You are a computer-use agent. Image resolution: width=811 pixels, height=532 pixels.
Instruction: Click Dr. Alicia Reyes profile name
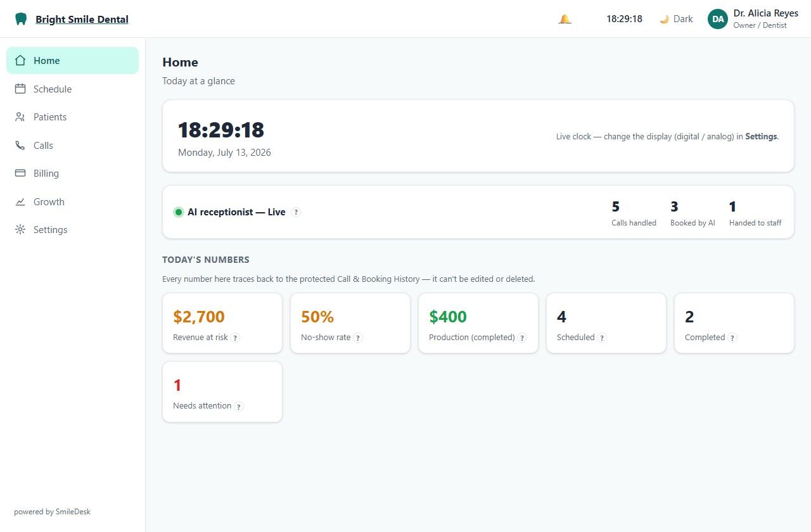point(765,13)
